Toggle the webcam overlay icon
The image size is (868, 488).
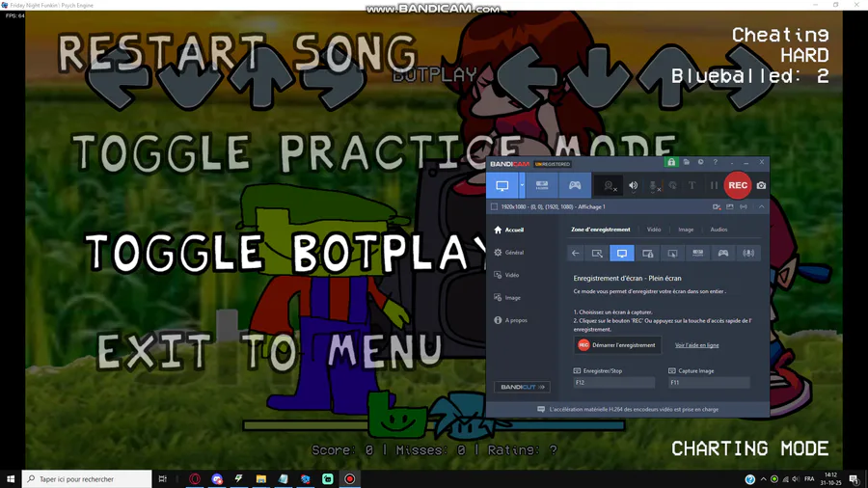(609, 186)
